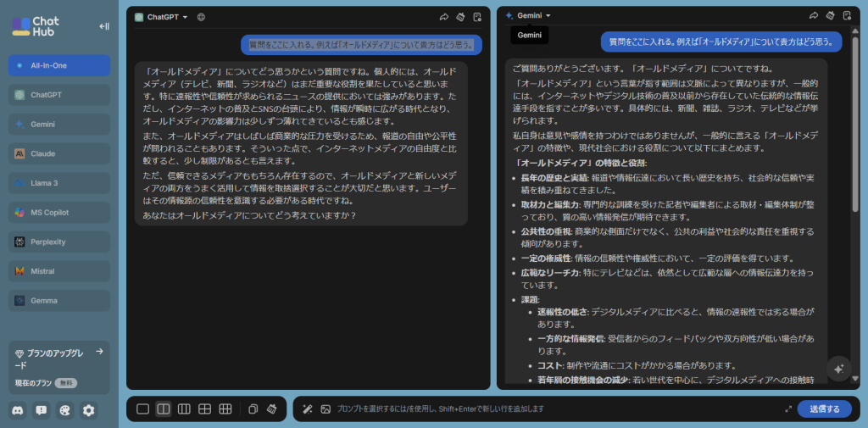Screen dimensions: 868x428
Task: Clear the Gemini panel conversation
Action: [x=830, y=15]
